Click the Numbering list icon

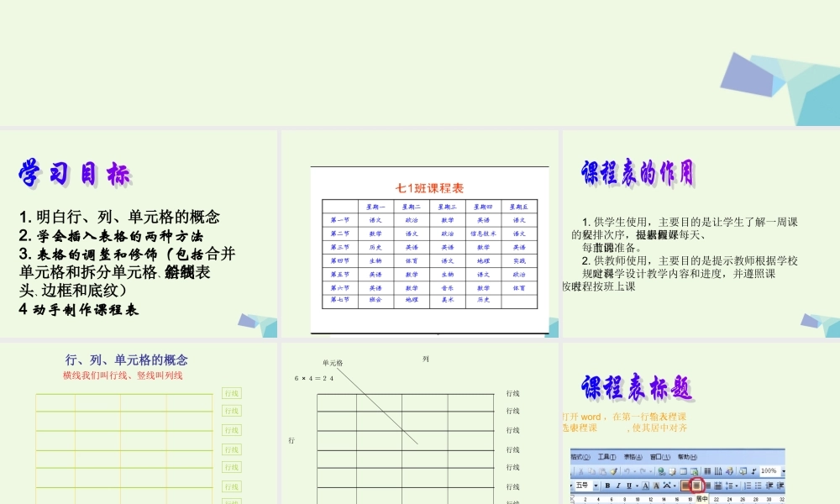pos(748,486)
